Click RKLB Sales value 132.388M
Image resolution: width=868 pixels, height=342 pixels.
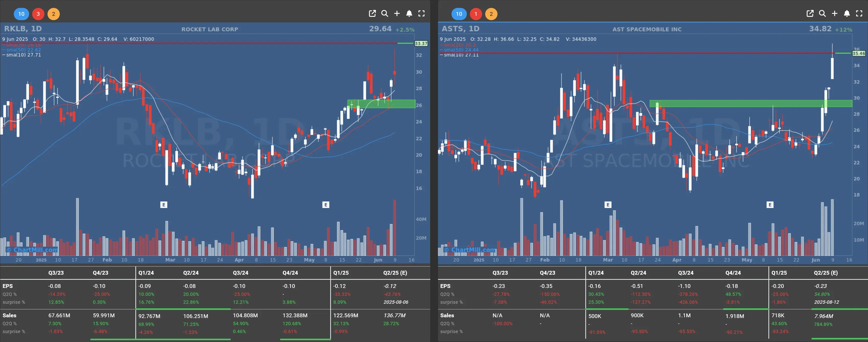[295, 315]
